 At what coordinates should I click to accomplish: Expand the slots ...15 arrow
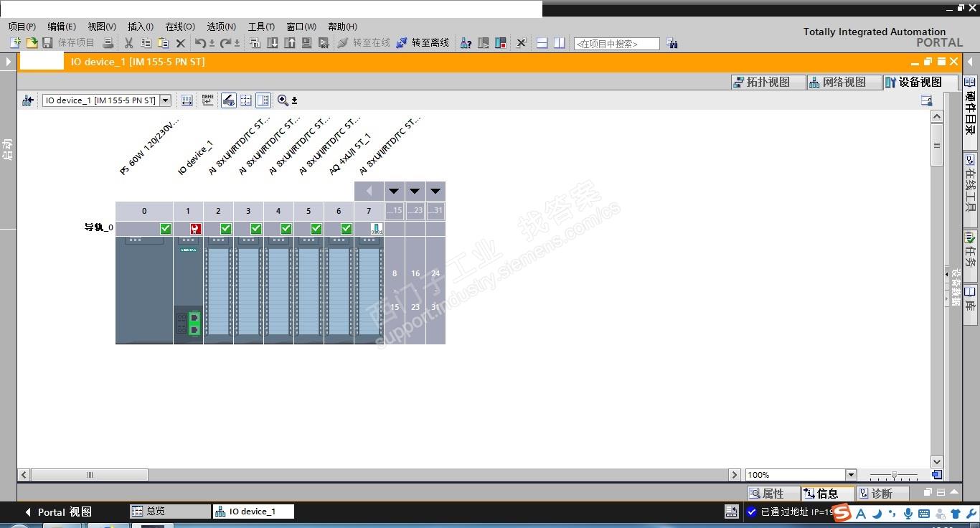click(394, 191)
